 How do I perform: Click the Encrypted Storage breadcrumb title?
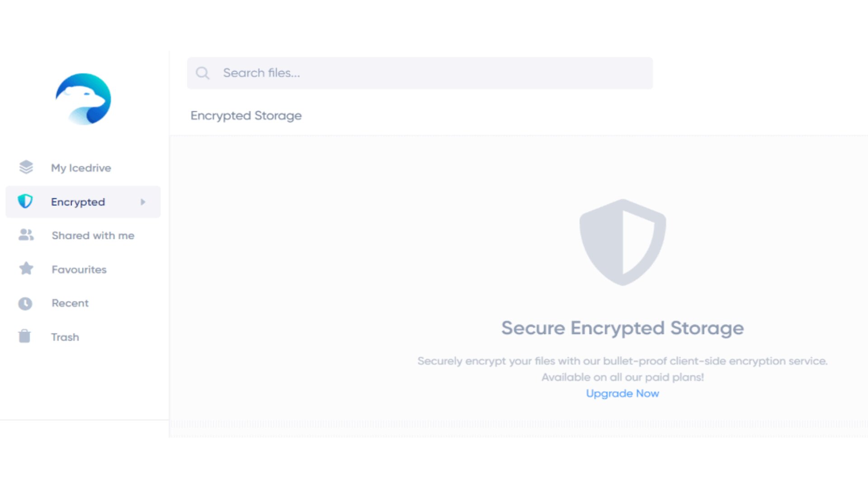[246, 116]
